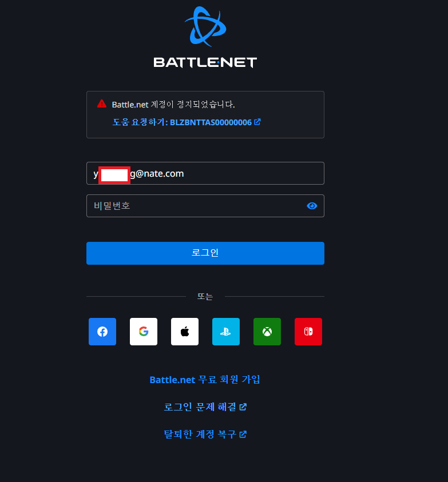Sign in with the Facebook icon
448x482 pixels.
102,332
